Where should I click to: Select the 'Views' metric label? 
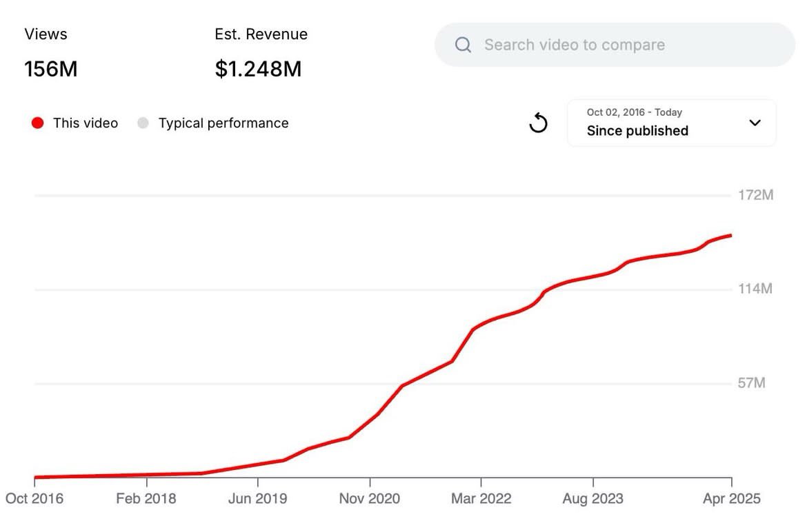click(46, 34)
